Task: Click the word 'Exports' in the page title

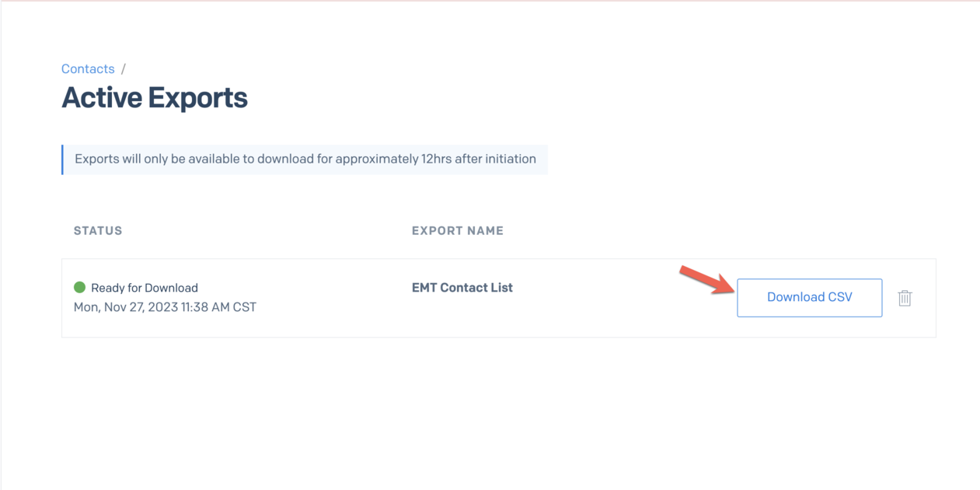Action: pyautogui.click(x=197, y=98)
